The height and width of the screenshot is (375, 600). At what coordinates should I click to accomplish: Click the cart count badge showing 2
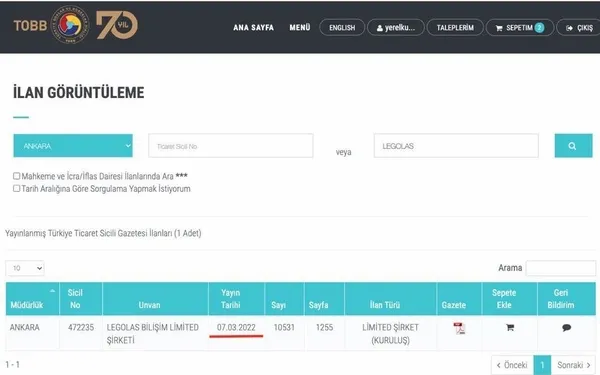click(539, 28)
